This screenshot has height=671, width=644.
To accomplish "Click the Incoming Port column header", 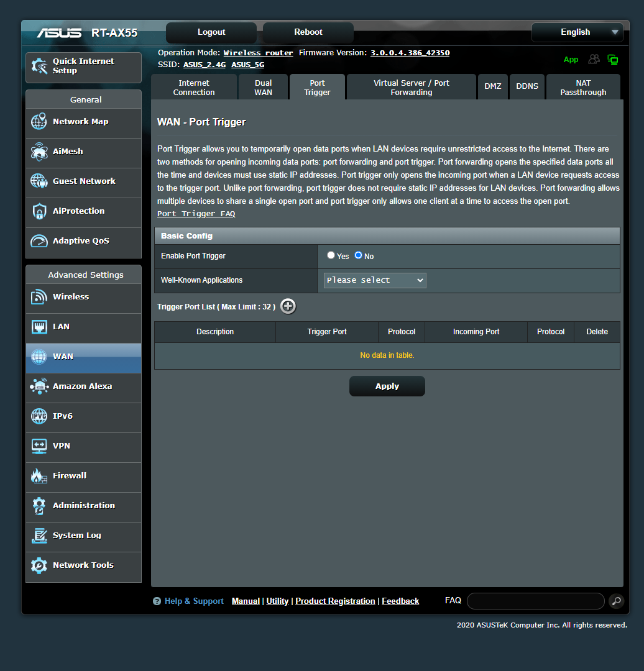I will [x=476, y=332].
